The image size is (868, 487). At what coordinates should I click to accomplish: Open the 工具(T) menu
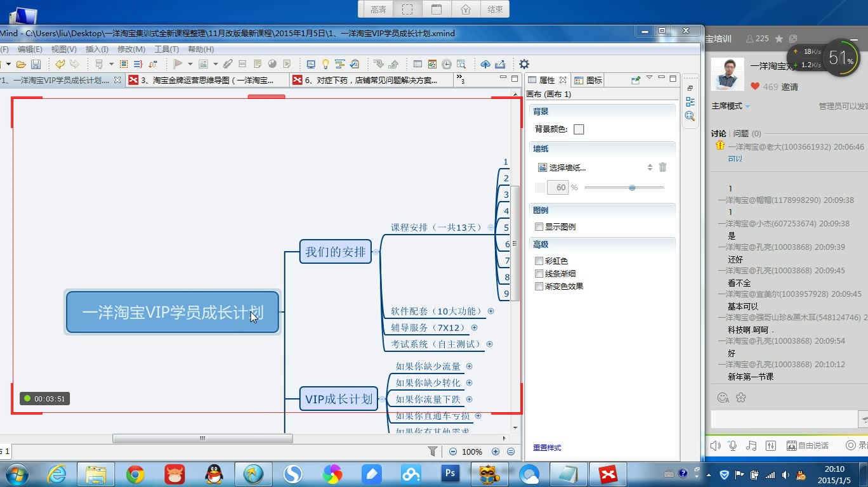pos(167,49)
